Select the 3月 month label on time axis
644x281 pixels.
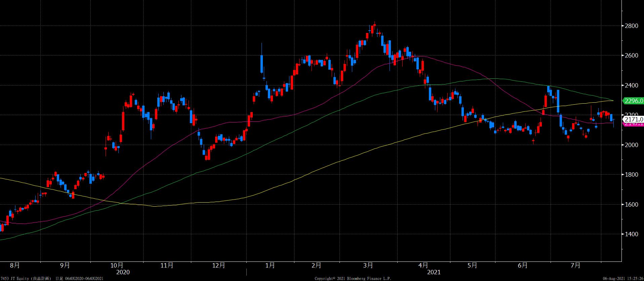(x=368, y=266)
